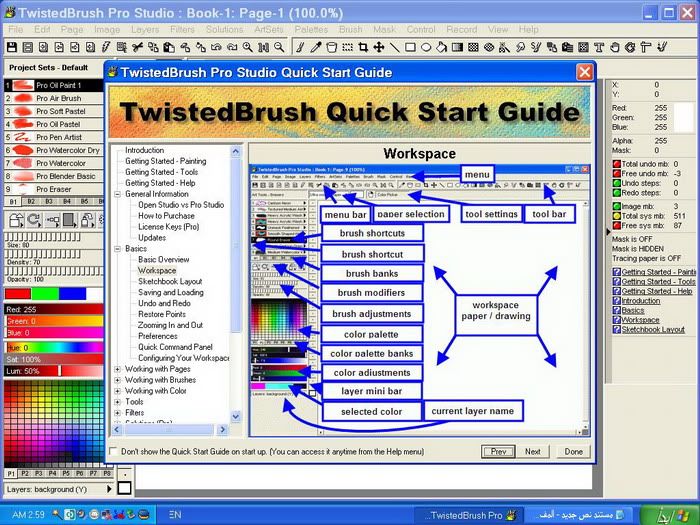Select the paint Bucket tool icon
700x525 pixels.
pyautogui.click(x=332, y=47)
